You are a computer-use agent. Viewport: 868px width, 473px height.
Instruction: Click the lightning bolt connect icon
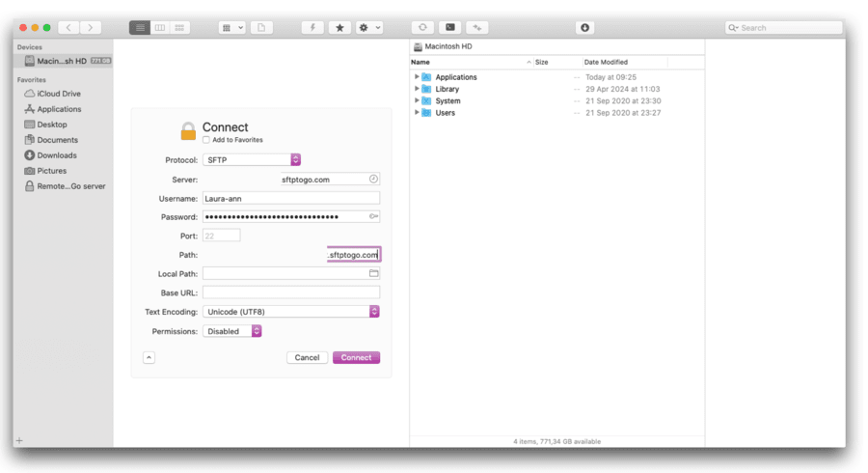click(312, 27)
